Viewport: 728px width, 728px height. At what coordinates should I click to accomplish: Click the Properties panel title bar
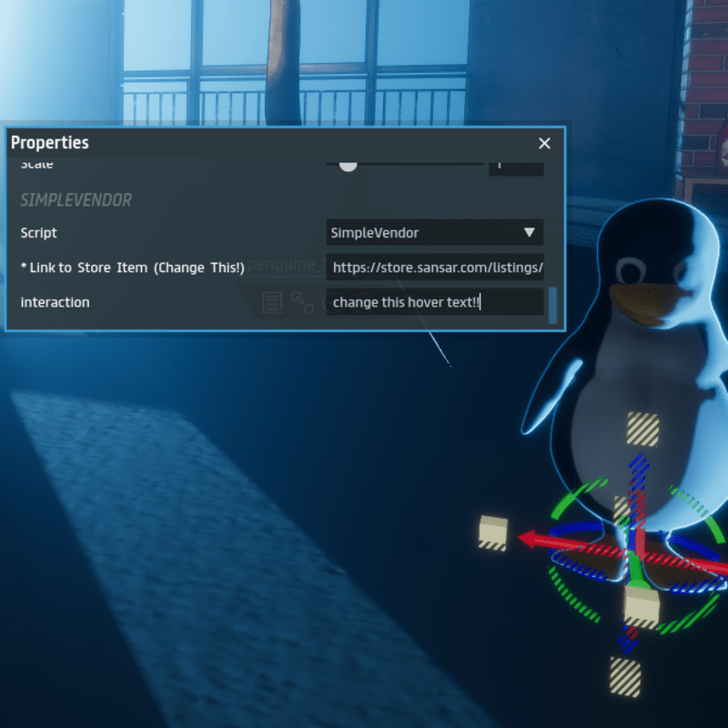[x=273, y=143]
